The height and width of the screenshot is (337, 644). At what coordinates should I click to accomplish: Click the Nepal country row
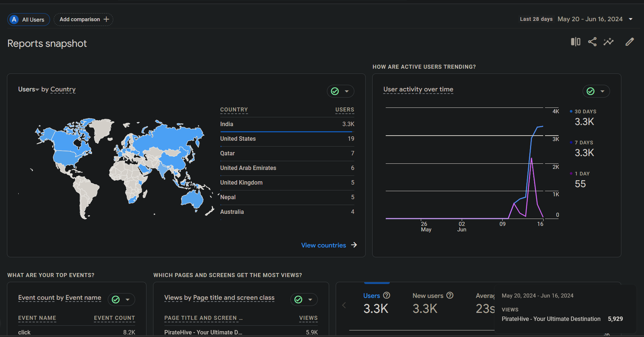(x=287, y=197)
